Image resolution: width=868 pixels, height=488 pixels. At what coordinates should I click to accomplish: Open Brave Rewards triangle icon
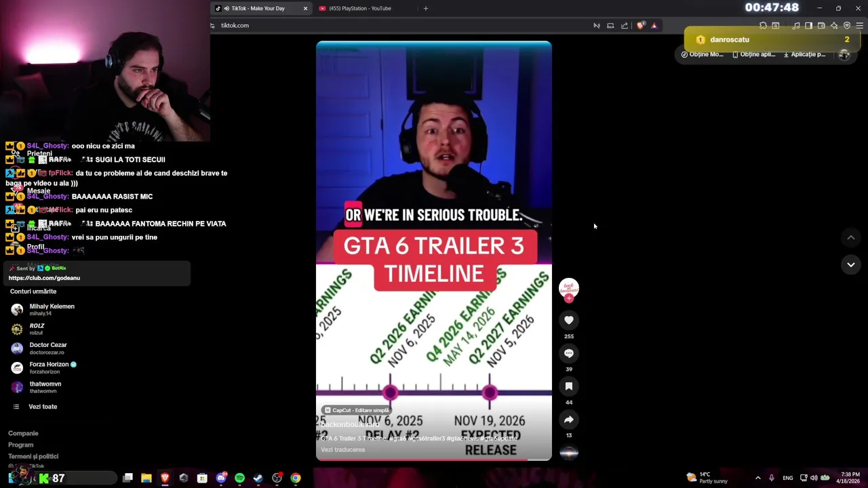click(x=654, y=26)
